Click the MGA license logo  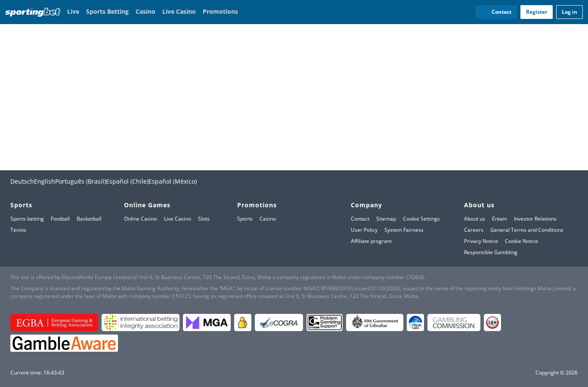[x=207, y=322]
